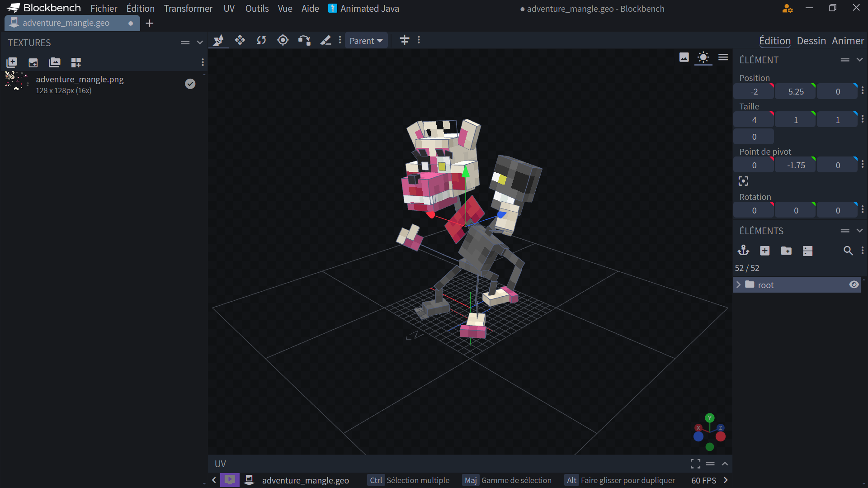Toggle the adventure_mangle.png texture checkmark
868x488 pixels.
click(x=190, y=84)
